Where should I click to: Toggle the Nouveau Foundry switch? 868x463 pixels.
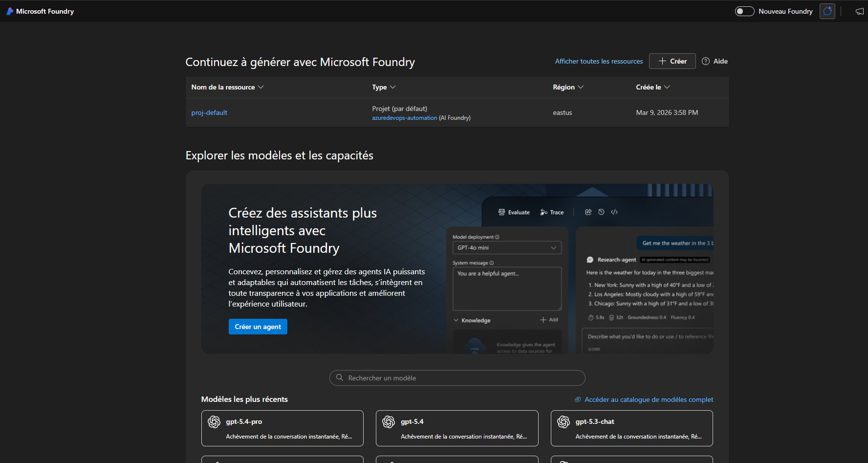pyautogui.click(x=744, y=11)
